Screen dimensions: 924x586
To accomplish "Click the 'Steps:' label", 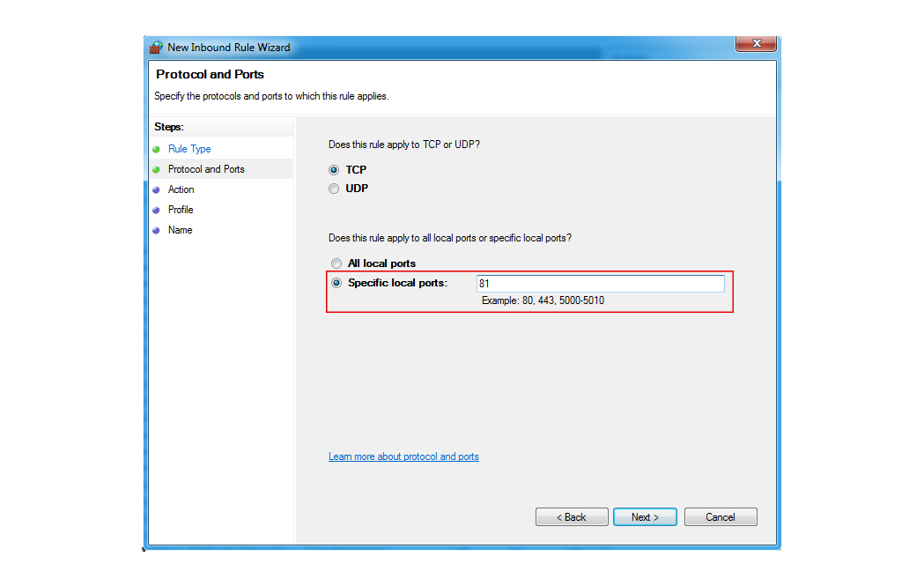I will click(168, 127).
